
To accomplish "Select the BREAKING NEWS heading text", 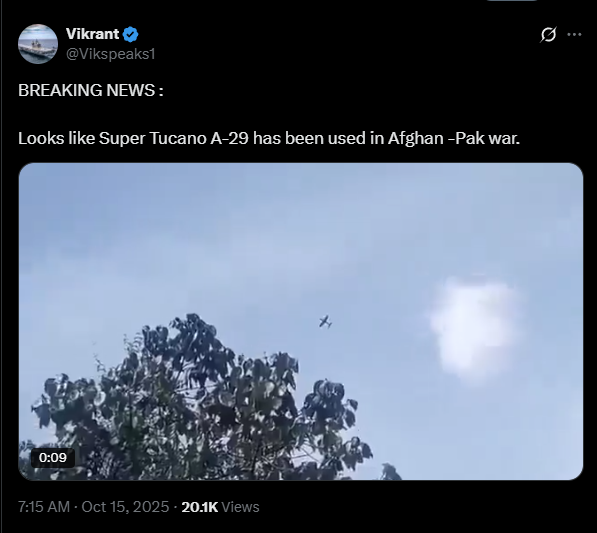I will [91, 90].
